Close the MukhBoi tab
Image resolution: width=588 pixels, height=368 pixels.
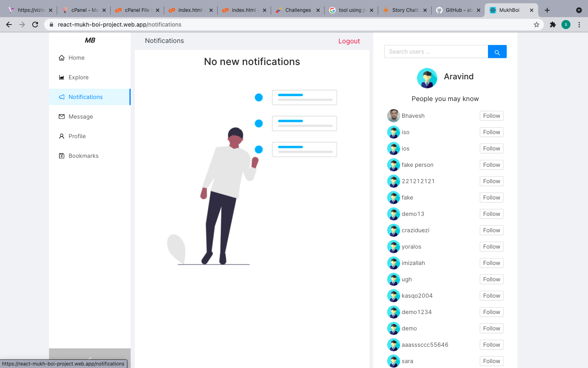532,10
